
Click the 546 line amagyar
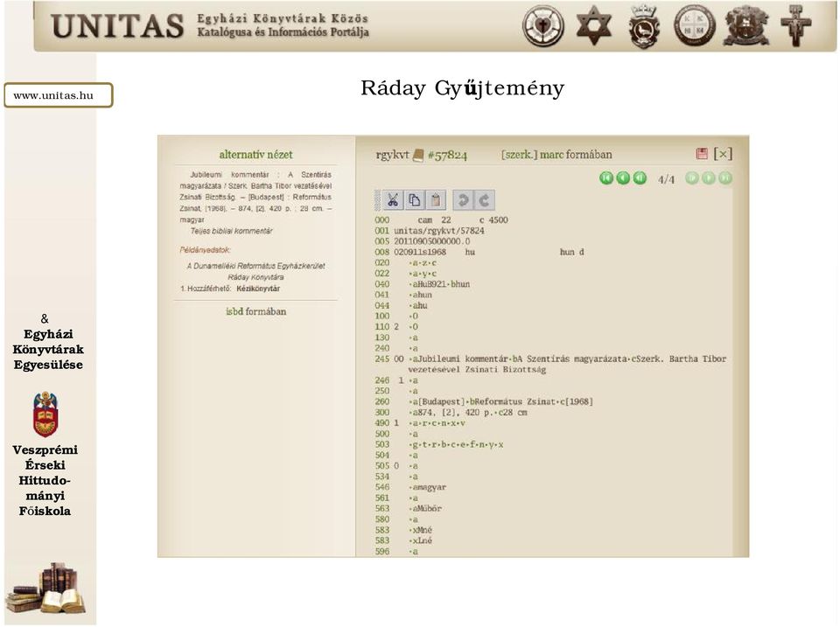click(410, 487)
